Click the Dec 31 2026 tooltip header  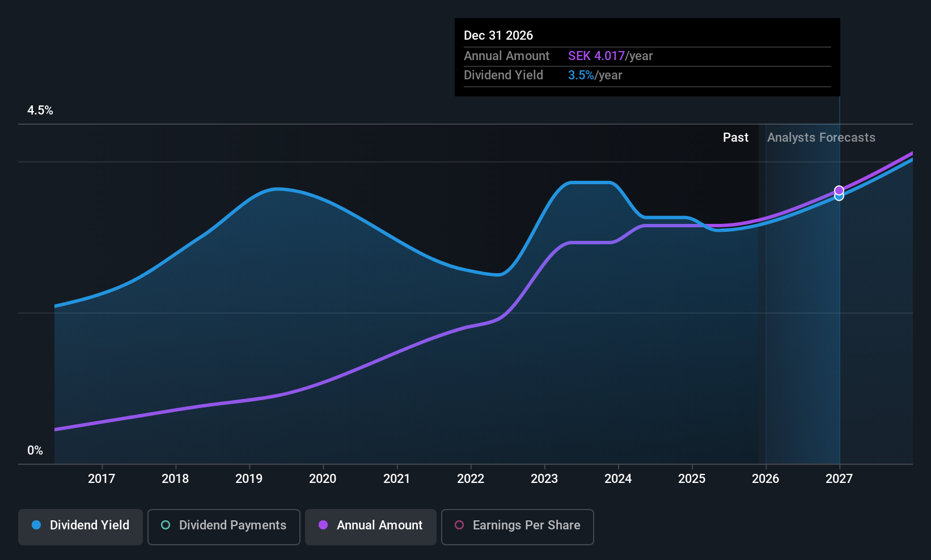pyautogui.click(x=498, y=35)
